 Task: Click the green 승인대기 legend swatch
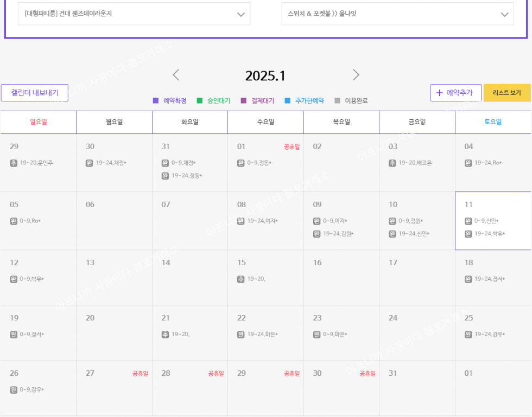pos(200,101)
